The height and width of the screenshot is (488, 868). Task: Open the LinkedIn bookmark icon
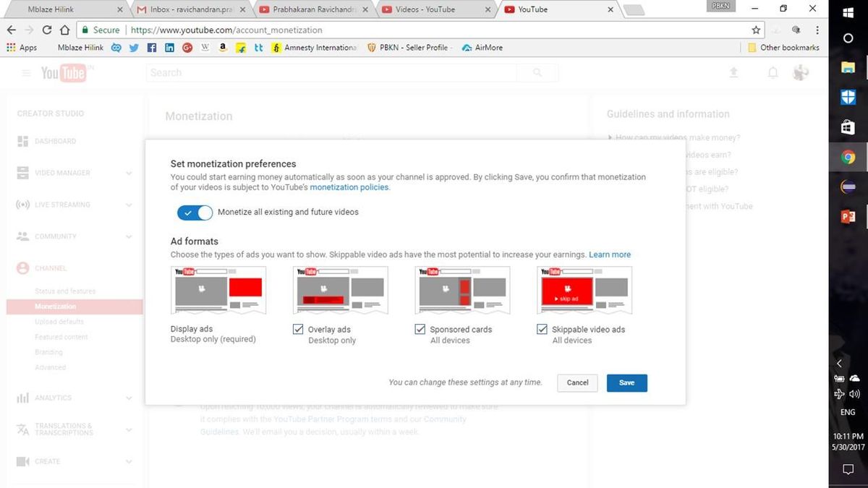click(169, 48)
